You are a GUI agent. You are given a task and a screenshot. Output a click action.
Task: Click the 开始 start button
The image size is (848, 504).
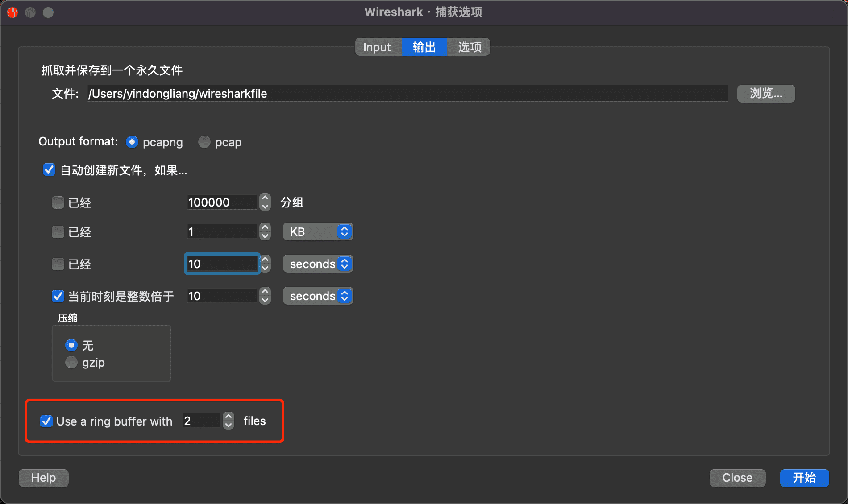804,478
